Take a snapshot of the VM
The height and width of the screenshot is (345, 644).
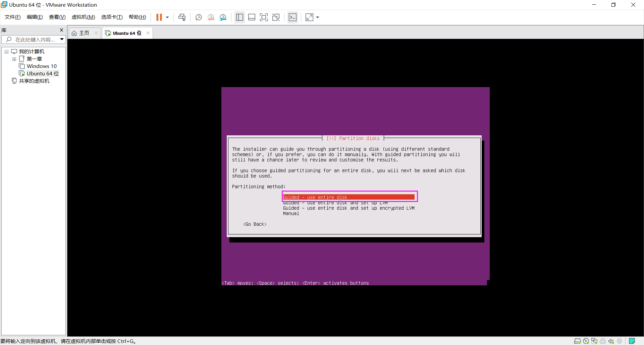pyautogui.click(x=199, y=17)
